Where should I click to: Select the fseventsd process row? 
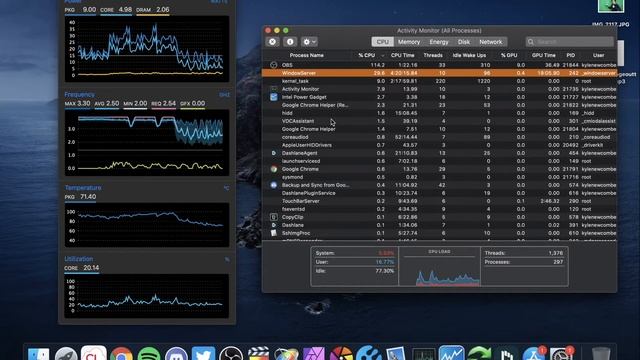tap(439, 209)
